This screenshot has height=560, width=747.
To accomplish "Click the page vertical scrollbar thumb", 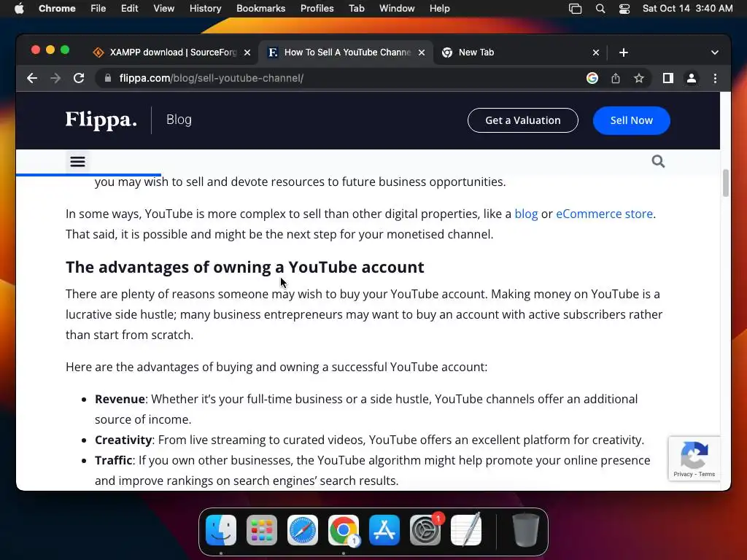I will 726,183.
